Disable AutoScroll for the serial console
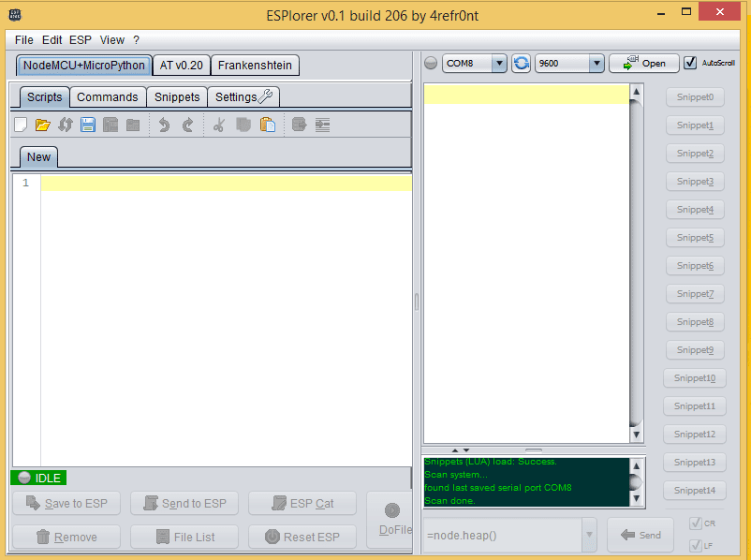Viewport: 751px width, 560px height. point(690,63)
